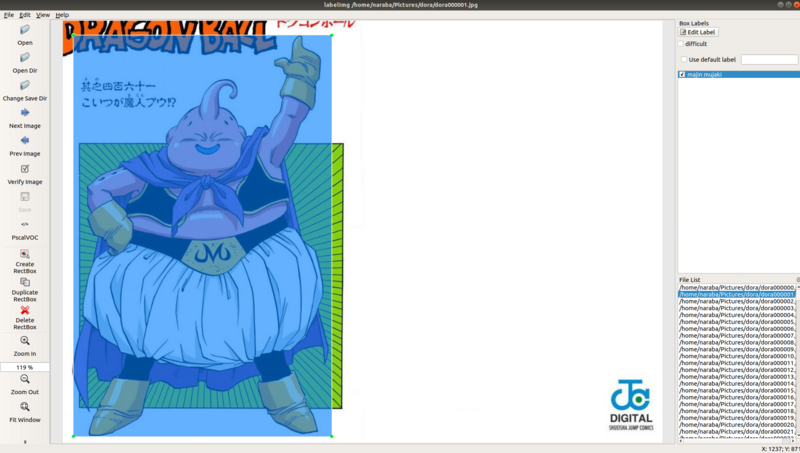This screenshot has height=453, width=800.
Task: Select file dora000012 in File List
Action: pos(737,370)
